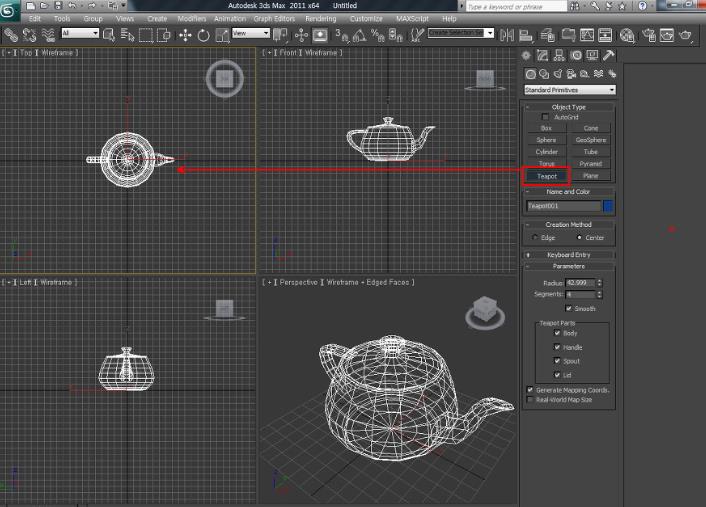Activate the Select and Rotate tool
The width and height of the screenshot is (706, 507).
pos(204,35)
